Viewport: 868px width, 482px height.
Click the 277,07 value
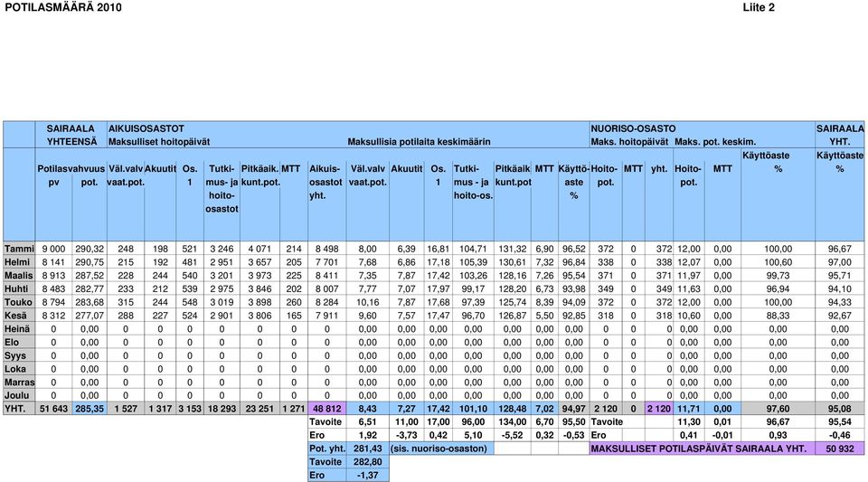coord(90,316)
